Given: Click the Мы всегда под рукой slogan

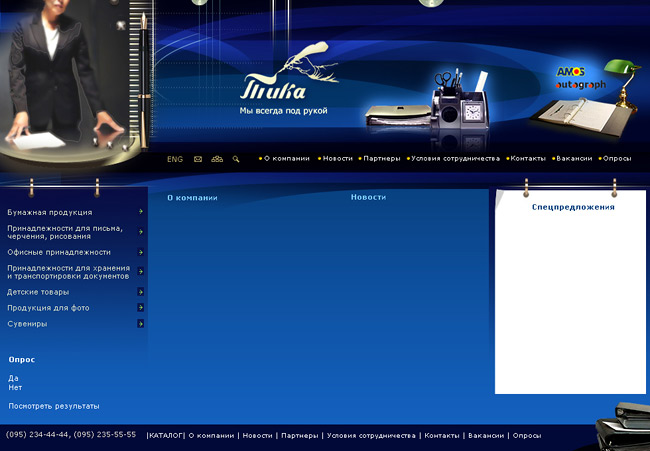Looking at the screenshot, I should point(284,111).
